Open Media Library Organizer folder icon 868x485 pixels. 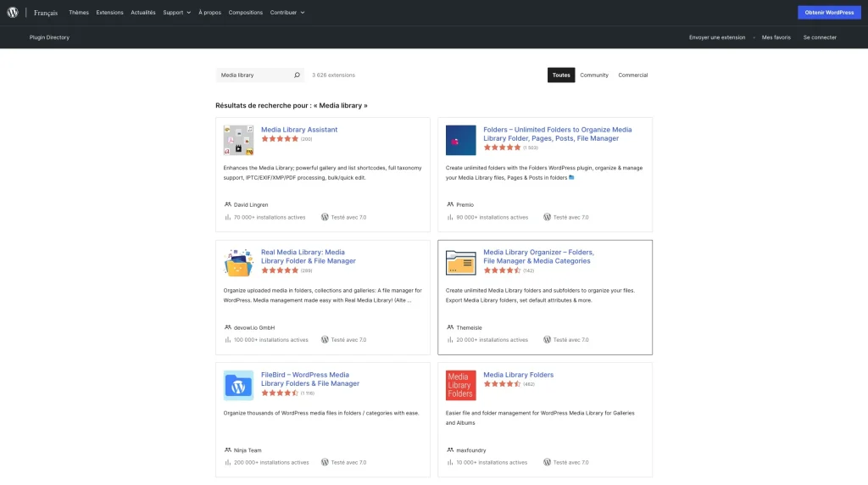click(460, 263)
